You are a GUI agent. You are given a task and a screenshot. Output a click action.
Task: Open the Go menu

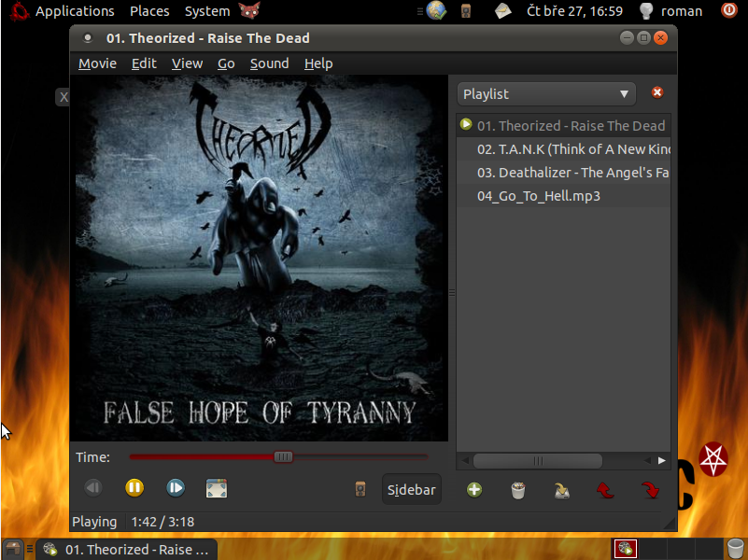point(226,63)
